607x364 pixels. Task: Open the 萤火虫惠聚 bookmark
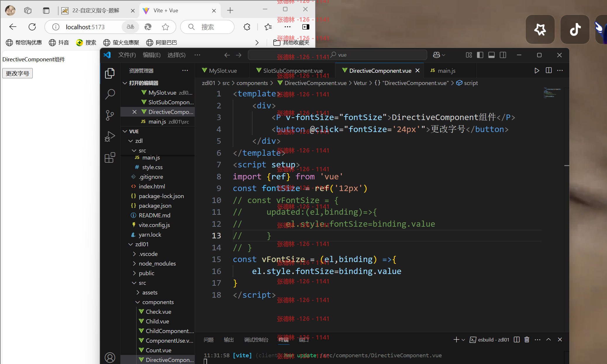point(121,43)
